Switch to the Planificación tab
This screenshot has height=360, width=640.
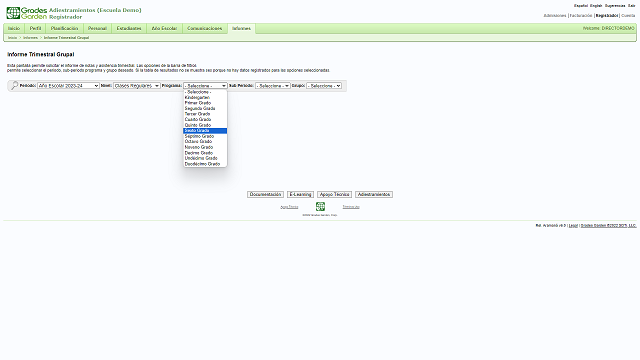point(64,29)
